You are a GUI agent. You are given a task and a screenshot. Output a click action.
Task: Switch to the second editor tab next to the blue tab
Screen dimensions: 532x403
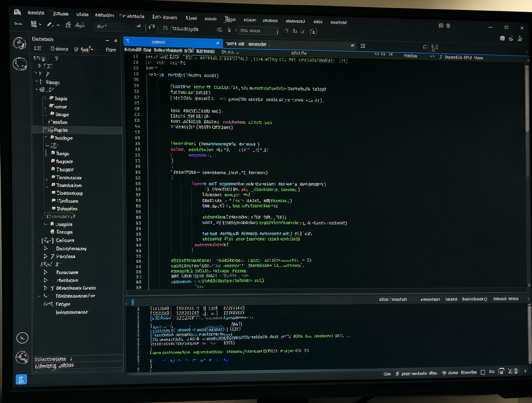click(290, 45)
